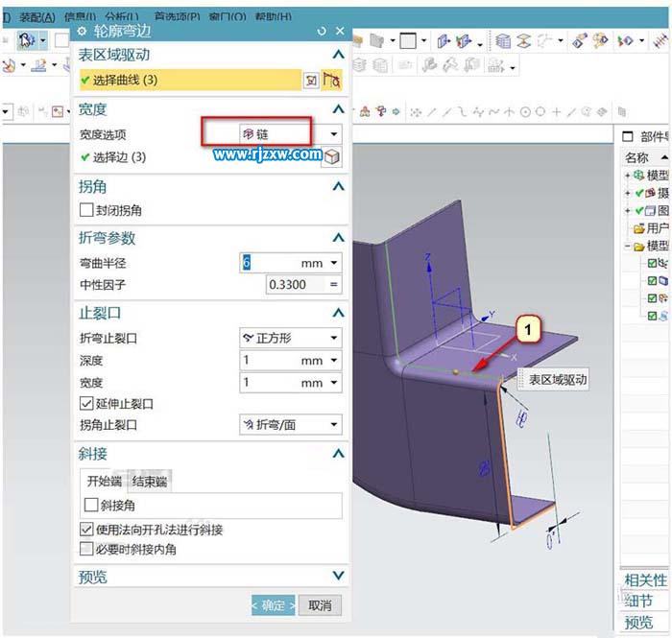This screenshot has width=672, height=638.
Task: Click the curve selection icon on yellow row
Action: [x=332, y=80]
